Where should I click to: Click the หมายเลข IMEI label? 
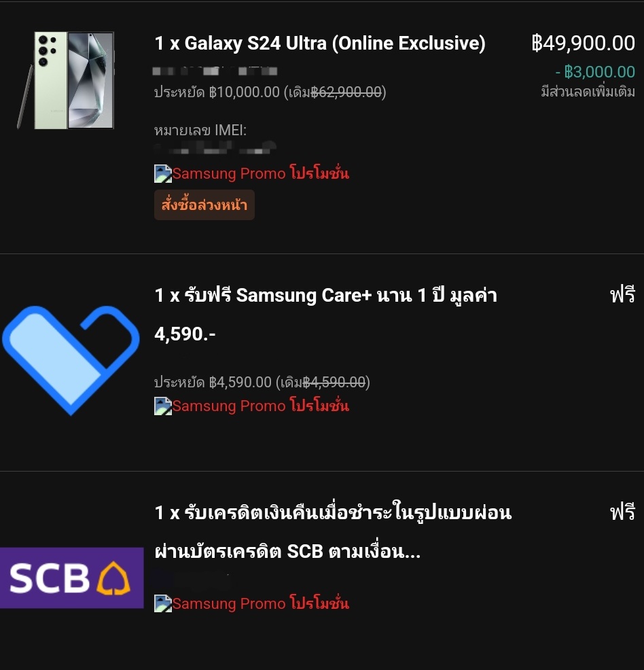tap(200, 130)
